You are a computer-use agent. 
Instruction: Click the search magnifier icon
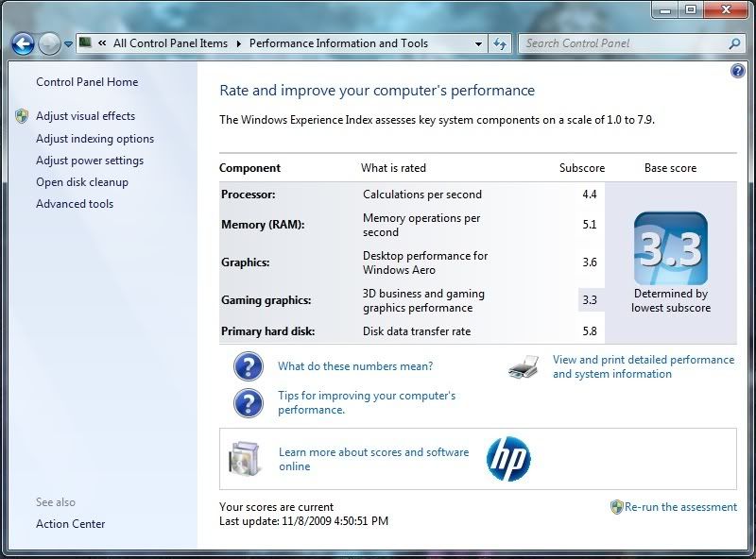[x=734, y=43]
